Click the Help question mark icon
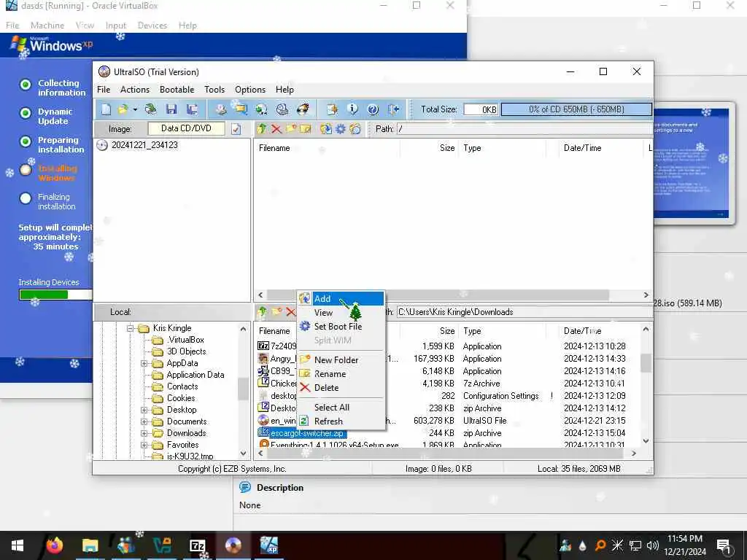 373,109
